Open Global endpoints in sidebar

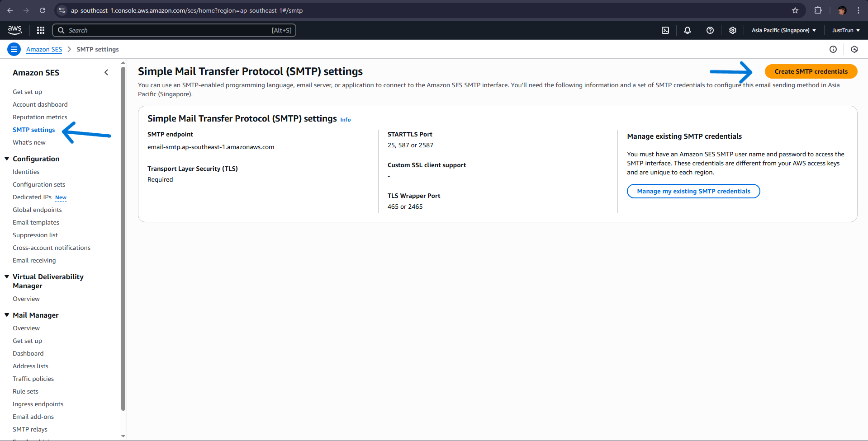point(37,210)
